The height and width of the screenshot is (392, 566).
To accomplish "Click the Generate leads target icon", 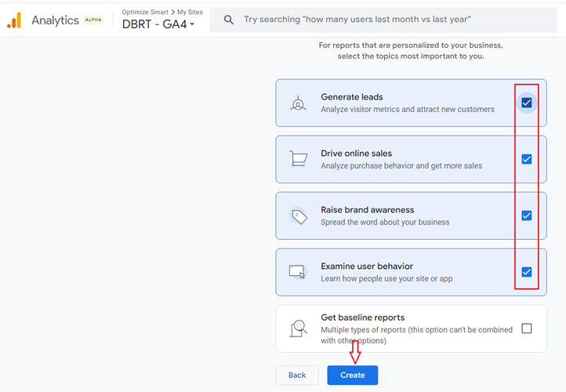I will tap(298, 103).
